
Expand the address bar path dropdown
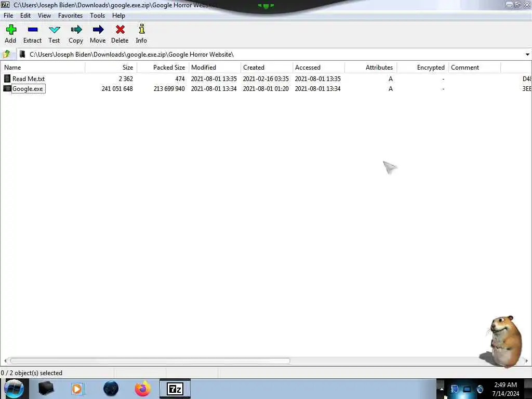527,54
